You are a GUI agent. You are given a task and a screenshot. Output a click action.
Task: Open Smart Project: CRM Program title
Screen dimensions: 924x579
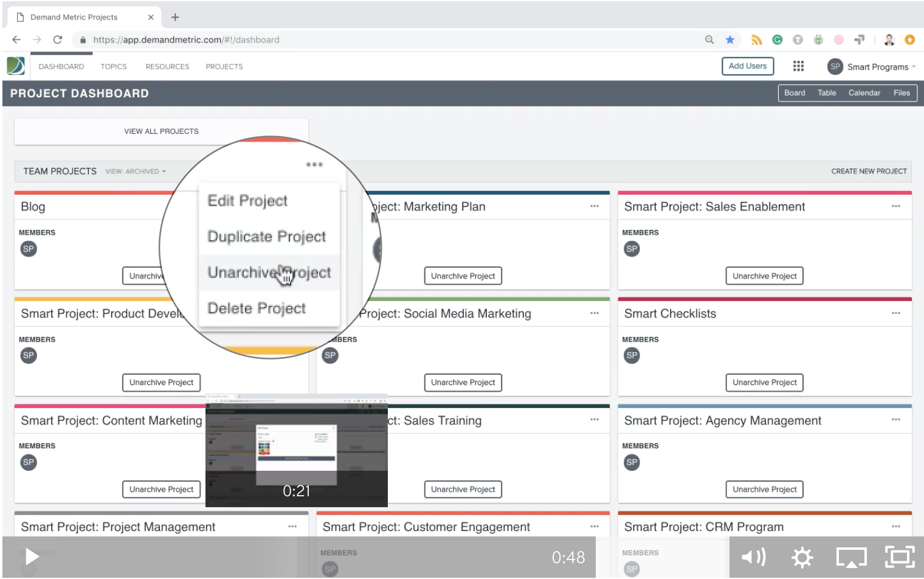click(704, 527)
